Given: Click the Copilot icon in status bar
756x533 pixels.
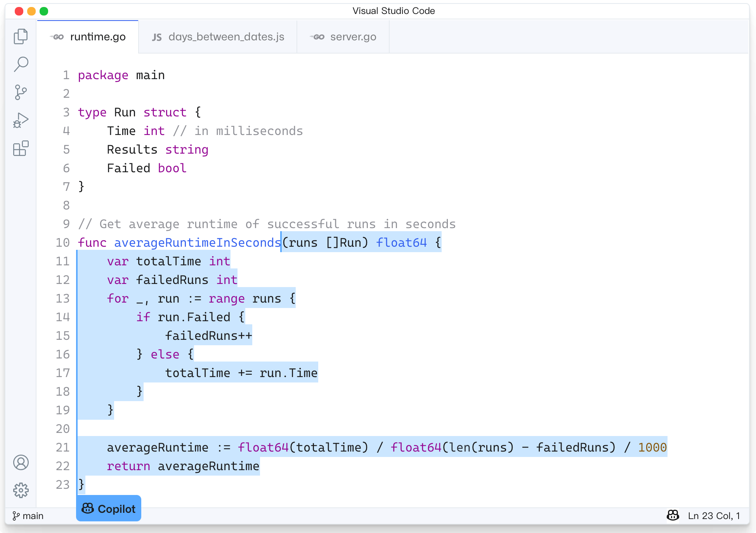Looking at the screenshot, I should (673, 516).
